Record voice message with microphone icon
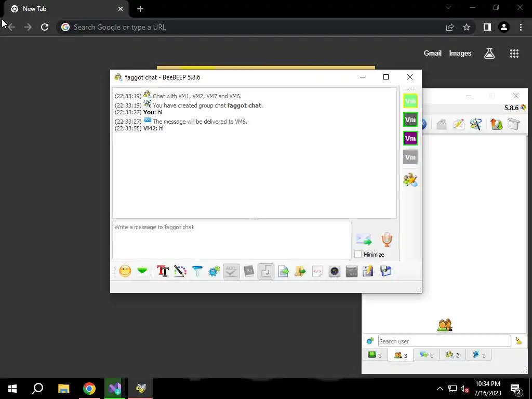 coord(387,239)
